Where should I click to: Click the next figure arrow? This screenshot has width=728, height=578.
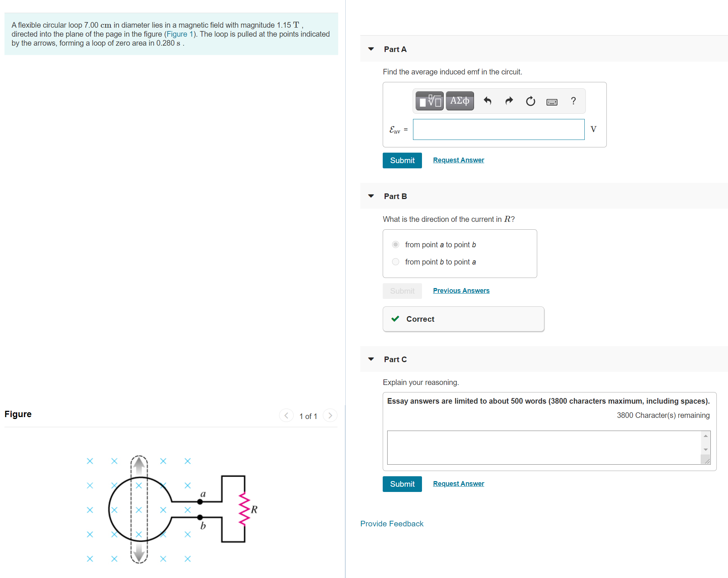click(x=330, y=415)
